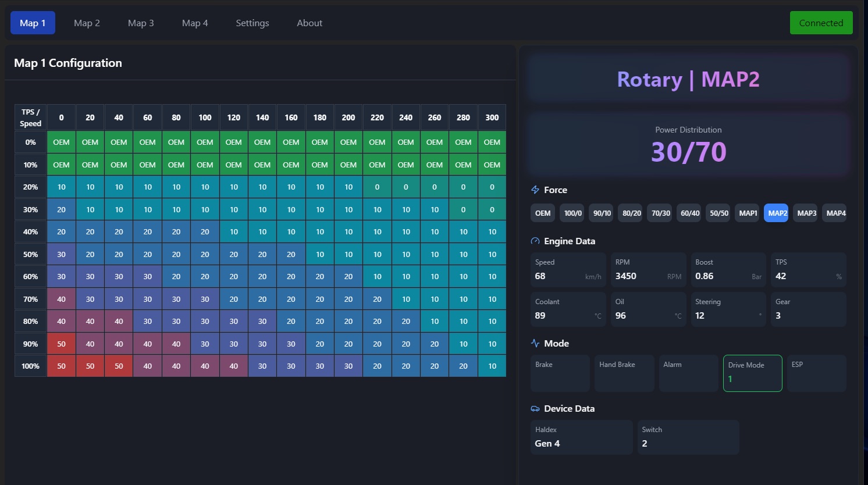Select the MAP1 force button

click(748, 213)
